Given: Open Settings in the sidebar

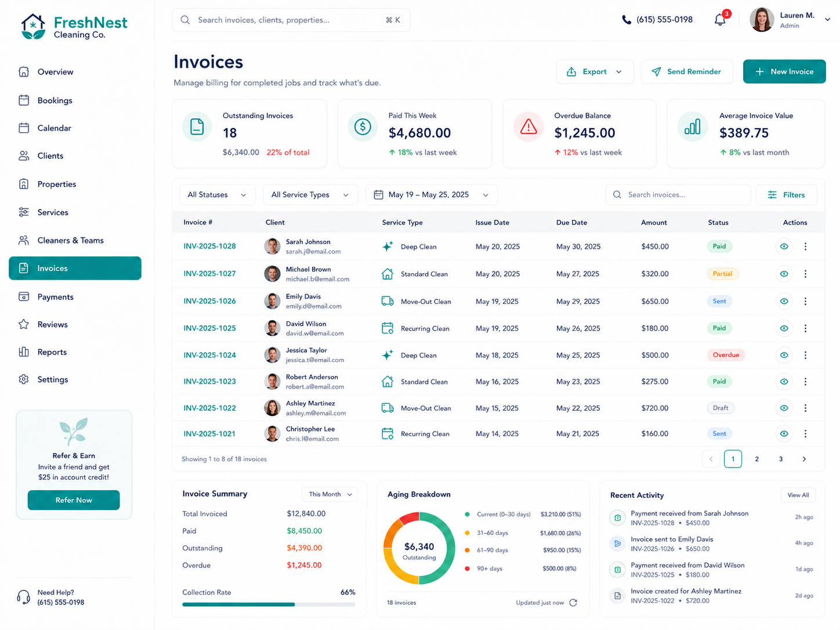Looking at the screenshot, I should click(75, 379).
